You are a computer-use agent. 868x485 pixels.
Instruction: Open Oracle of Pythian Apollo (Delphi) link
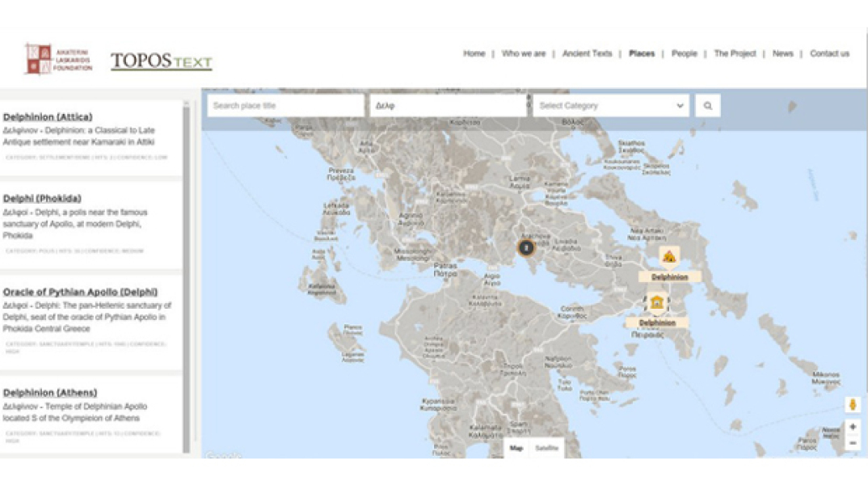80,292
